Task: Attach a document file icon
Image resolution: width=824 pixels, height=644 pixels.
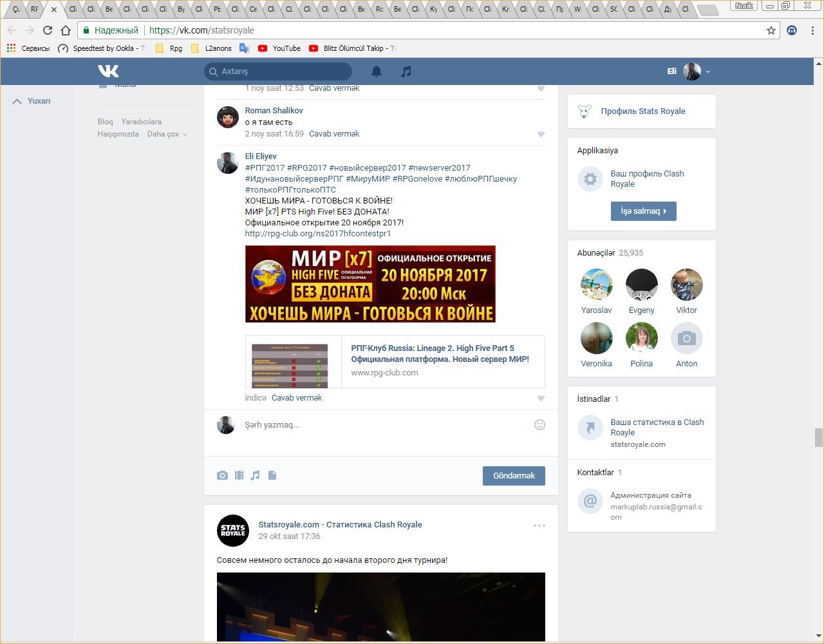Action: (x=272, y=475)
